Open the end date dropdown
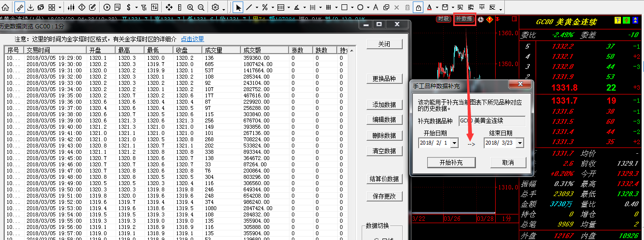Screen dimensions: 644x240 [519, 143]
